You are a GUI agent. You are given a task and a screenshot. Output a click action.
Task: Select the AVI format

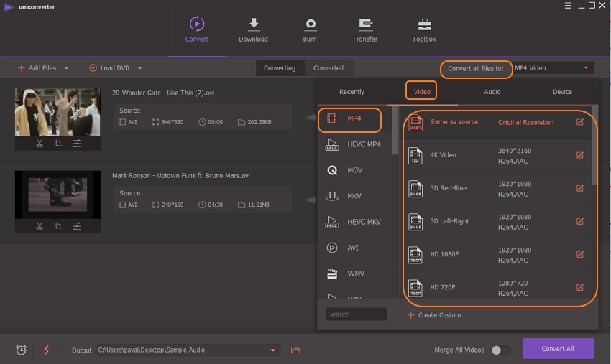coord(353,248)
